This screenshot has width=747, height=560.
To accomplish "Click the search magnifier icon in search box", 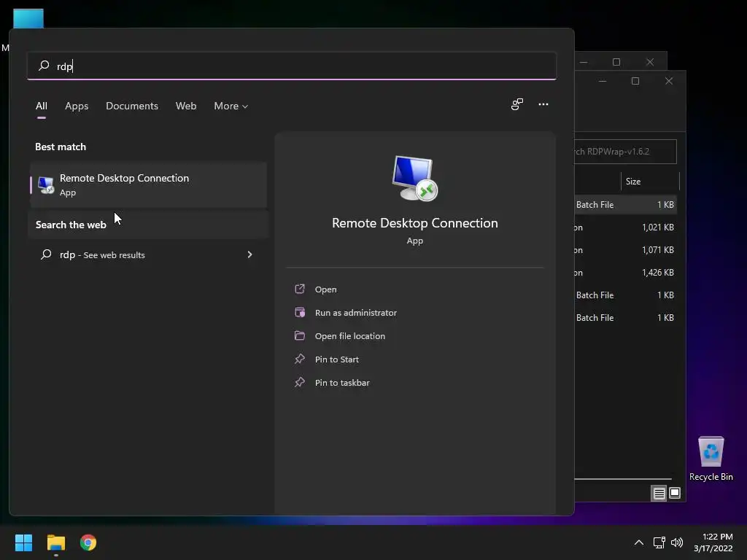I will tap(44, 65).
